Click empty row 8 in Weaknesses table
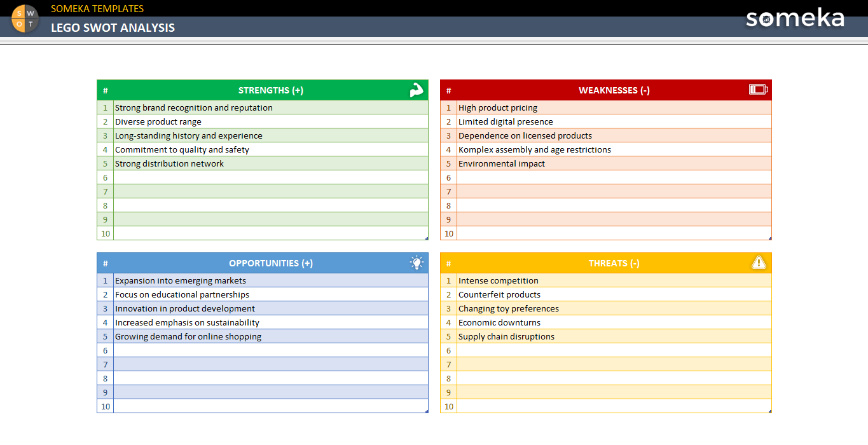The image size is (868, 445). [614, 205]
